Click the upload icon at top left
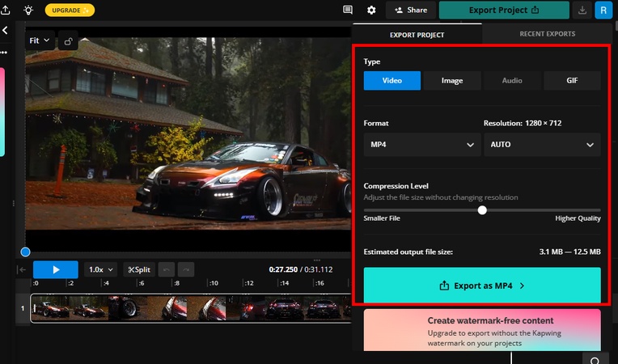Image resolution: width=618 pixels, height=364 pixels. pos(5,10)
